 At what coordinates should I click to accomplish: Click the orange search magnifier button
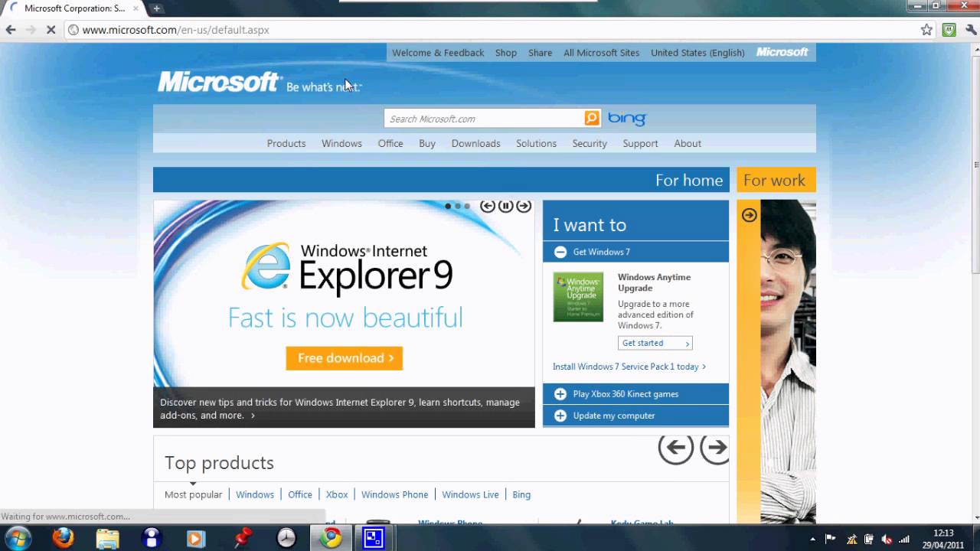pos(592,118)
